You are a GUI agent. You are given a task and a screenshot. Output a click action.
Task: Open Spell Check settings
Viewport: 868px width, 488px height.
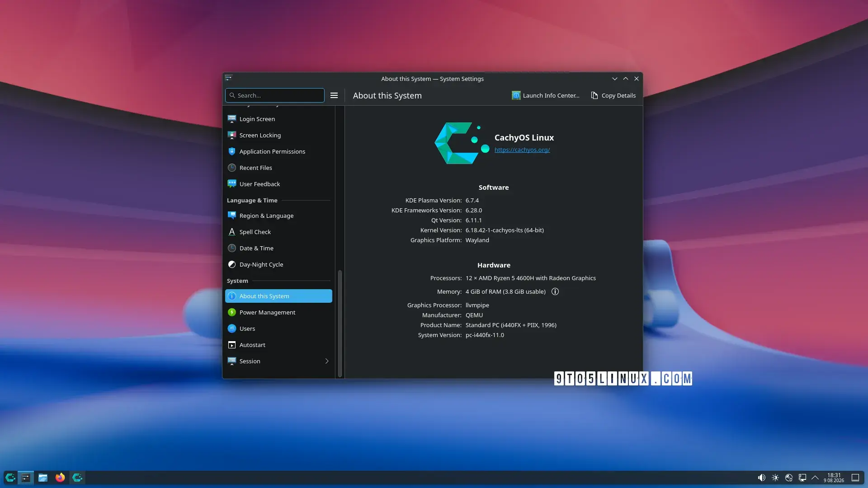278,232
